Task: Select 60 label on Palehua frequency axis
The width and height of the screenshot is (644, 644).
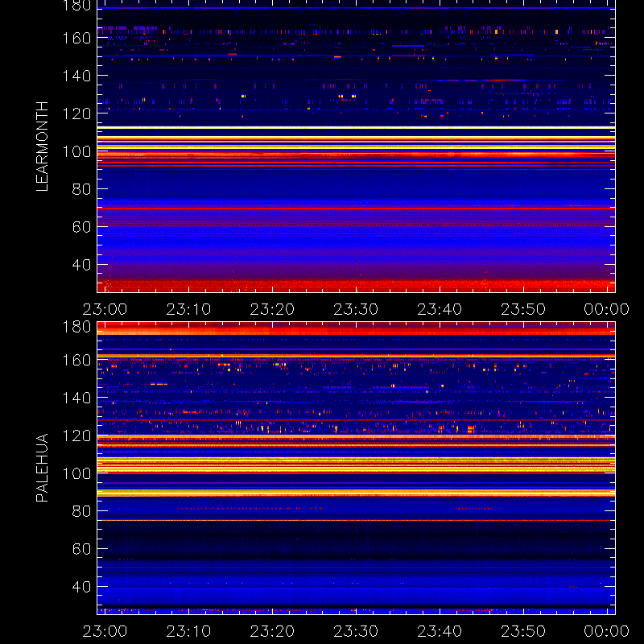Action: 81,549
